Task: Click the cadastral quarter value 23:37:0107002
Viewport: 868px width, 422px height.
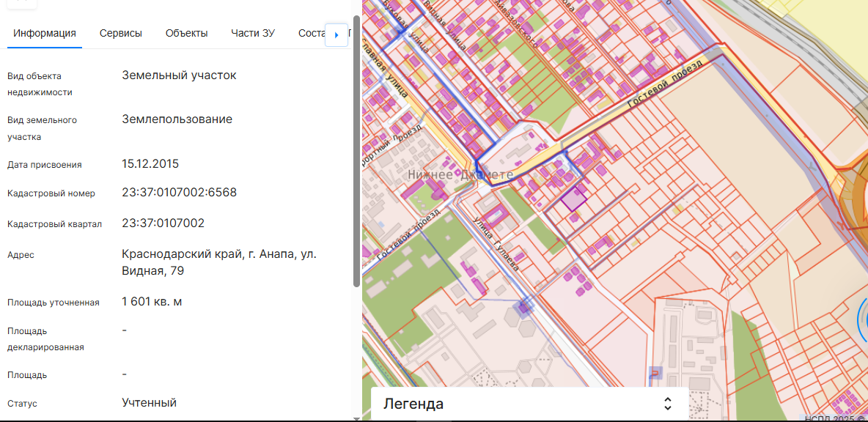Action: 163,223
